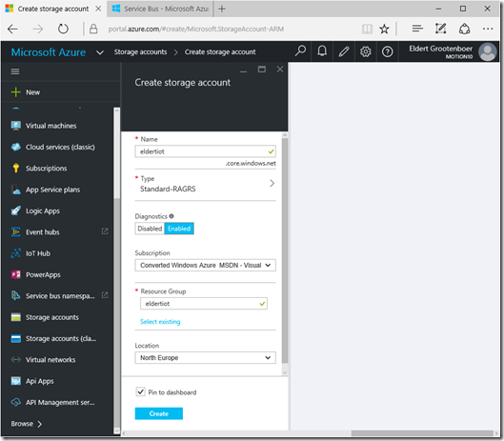
Task: Open browser more actions ellipsis
Action: [488, 29]
